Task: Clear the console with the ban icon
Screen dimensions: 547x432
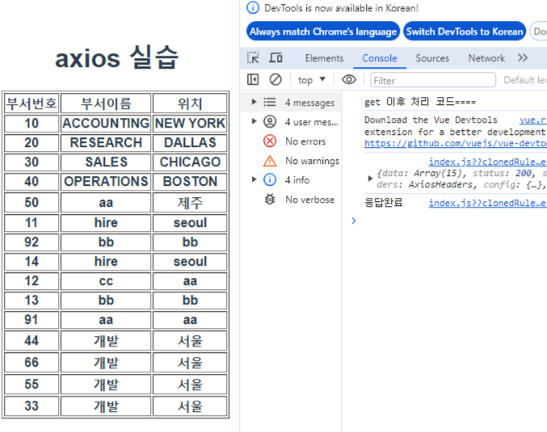Action: 275,80
